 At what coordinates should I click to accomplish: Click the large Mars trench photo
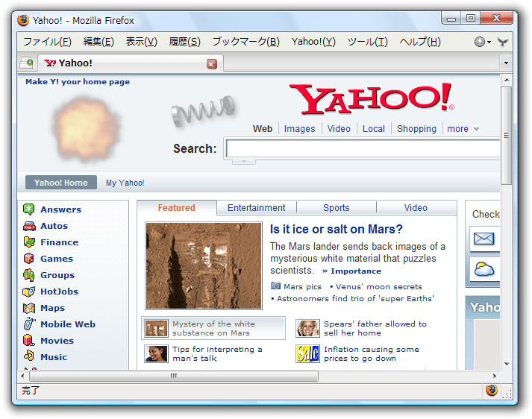click(x=204, y=265)
